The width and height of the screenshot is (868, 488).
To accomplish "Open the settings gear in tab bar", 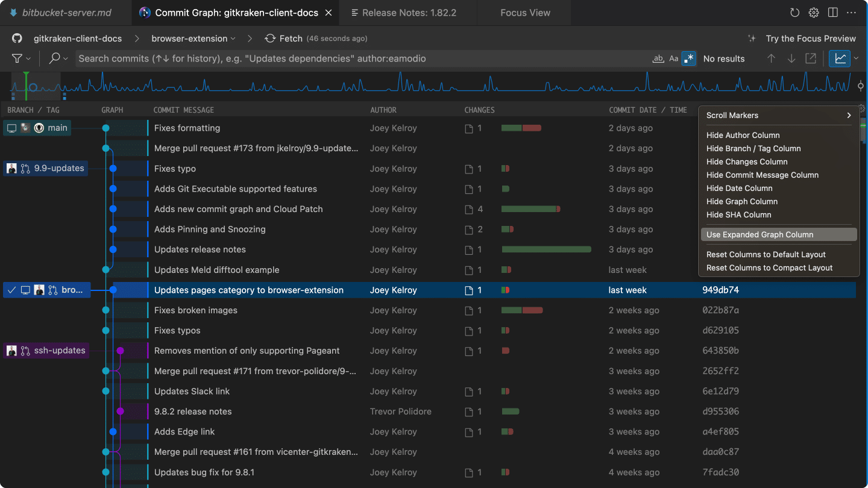I will click(x=814, y=13).
